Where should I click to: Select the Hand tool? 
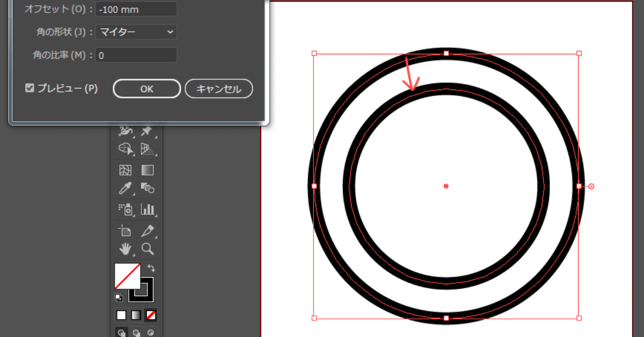125,248
